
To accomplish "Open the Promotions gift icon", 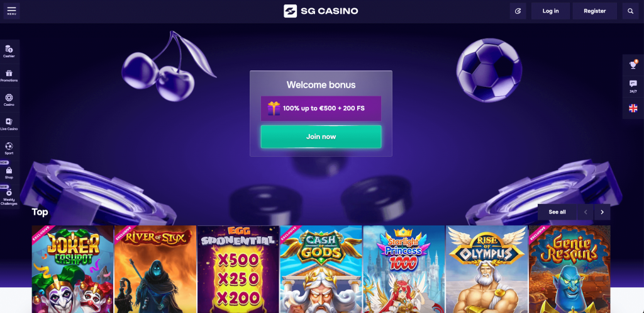I will point(9,76).
